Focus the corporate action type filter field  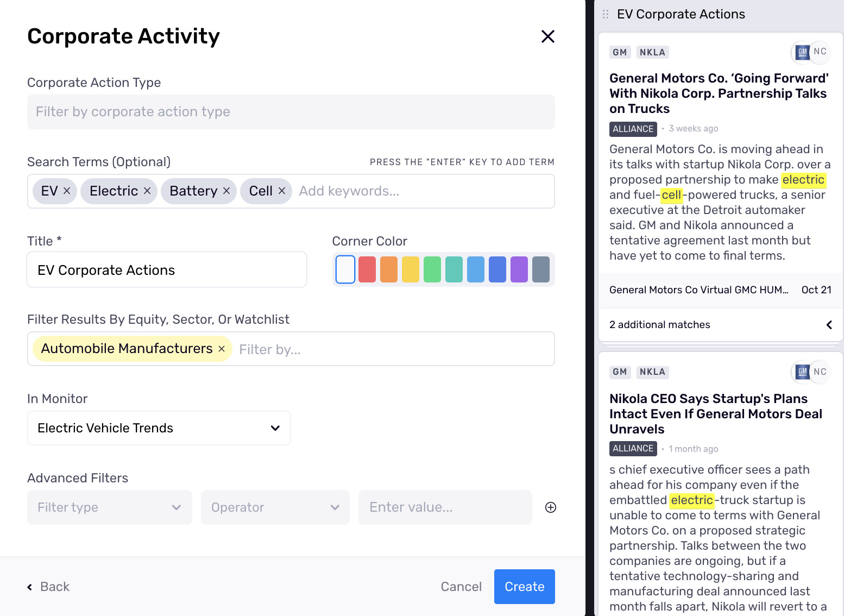(x=291, y=112)
